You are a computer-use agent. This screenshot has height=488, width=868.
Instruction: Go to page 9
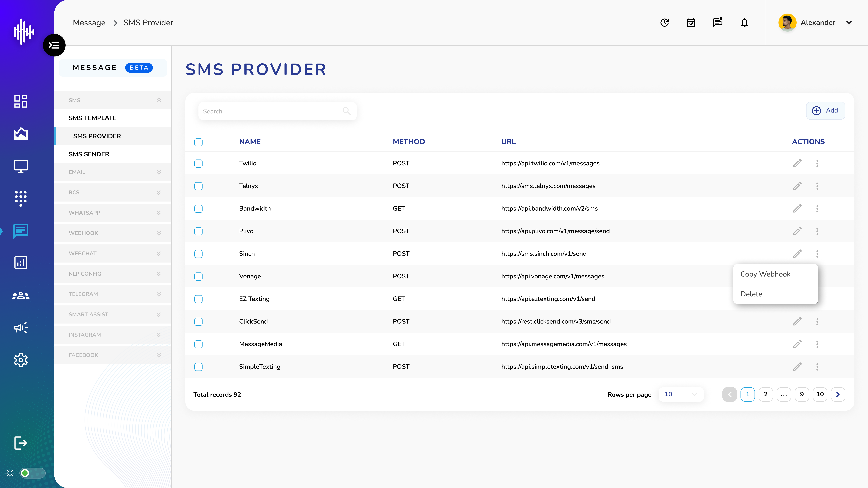coord(802,394)
